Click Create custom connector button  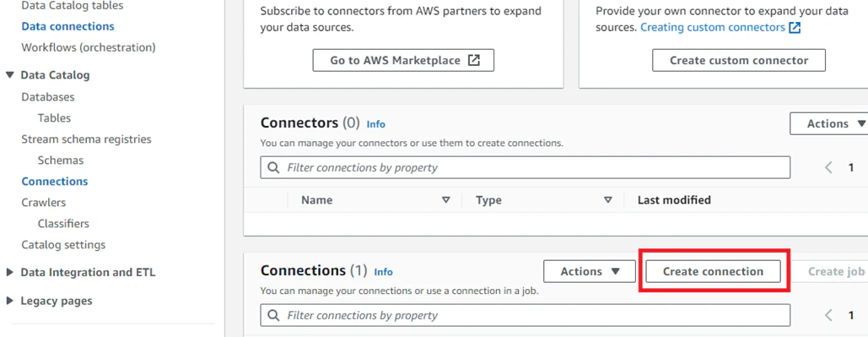click(x=738, y=61)
